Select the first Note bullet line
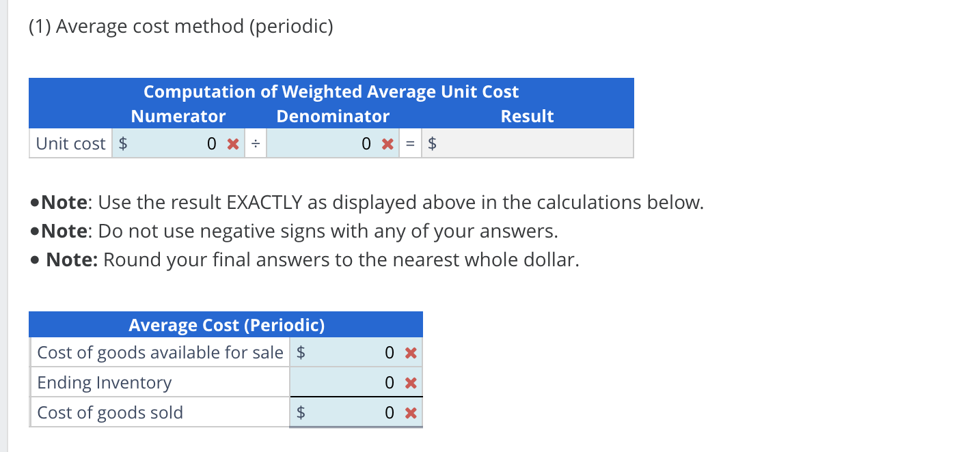This screenshot has height=452, width=980. point(362,202)
